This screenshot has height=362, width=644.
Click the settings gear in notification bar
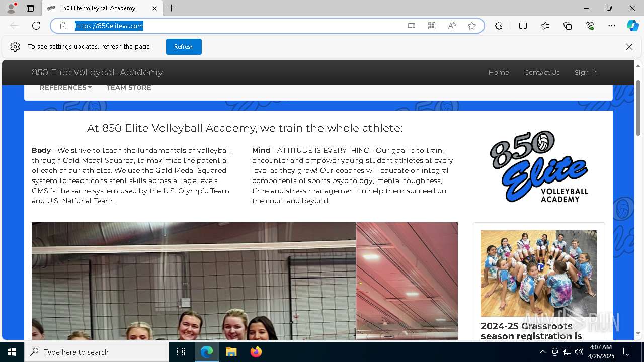pyautogui.click(x=15, y=47)
